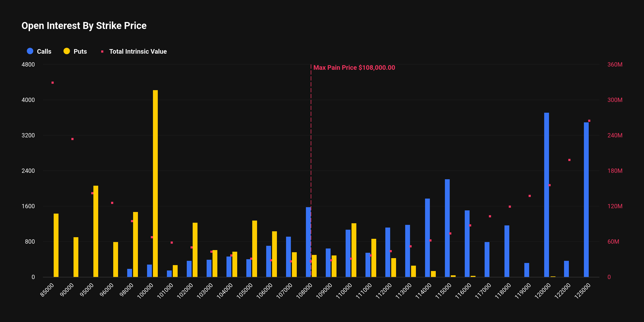Click the blue calls bar at 125000
Screen dimensions: 644x322
coord(586,200)
